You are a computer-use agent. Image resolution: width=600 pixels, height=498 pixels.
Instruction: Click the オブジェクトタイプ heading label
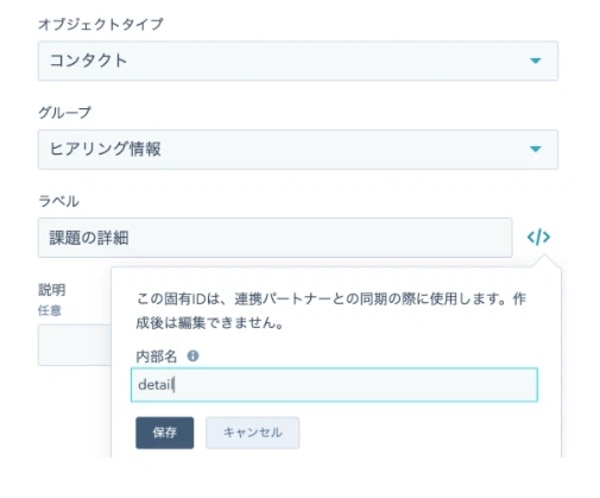pos(101,24)
